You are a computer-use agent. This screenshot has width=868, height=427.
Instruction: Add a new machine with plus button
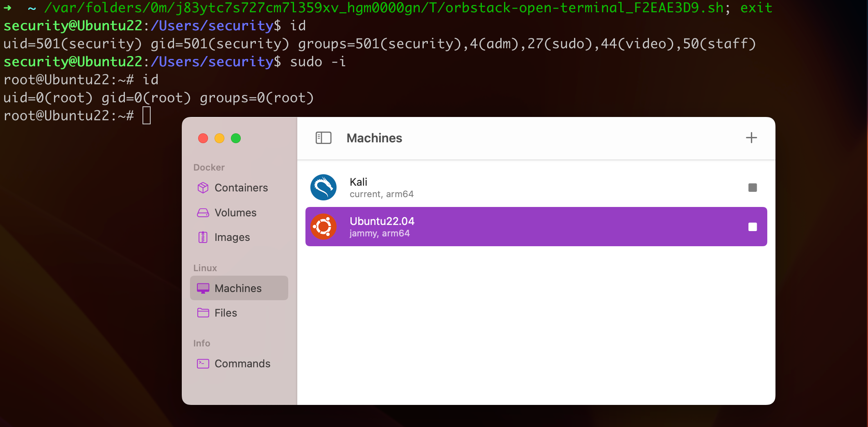pyautogui.click(x=751, y=138)
